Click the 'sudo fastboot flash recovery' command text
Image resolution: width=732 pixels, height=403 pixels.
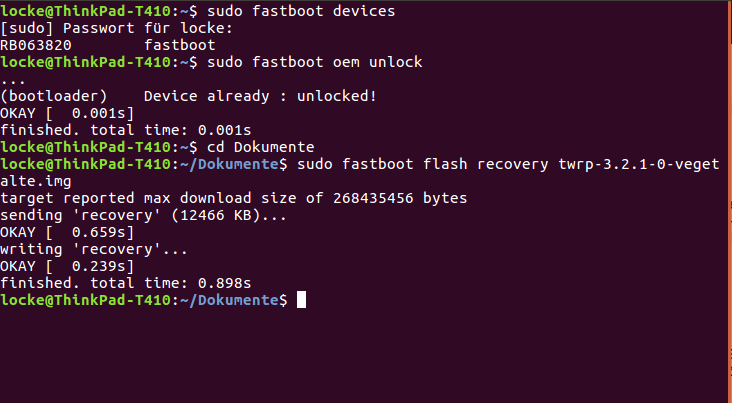(422, 164)
